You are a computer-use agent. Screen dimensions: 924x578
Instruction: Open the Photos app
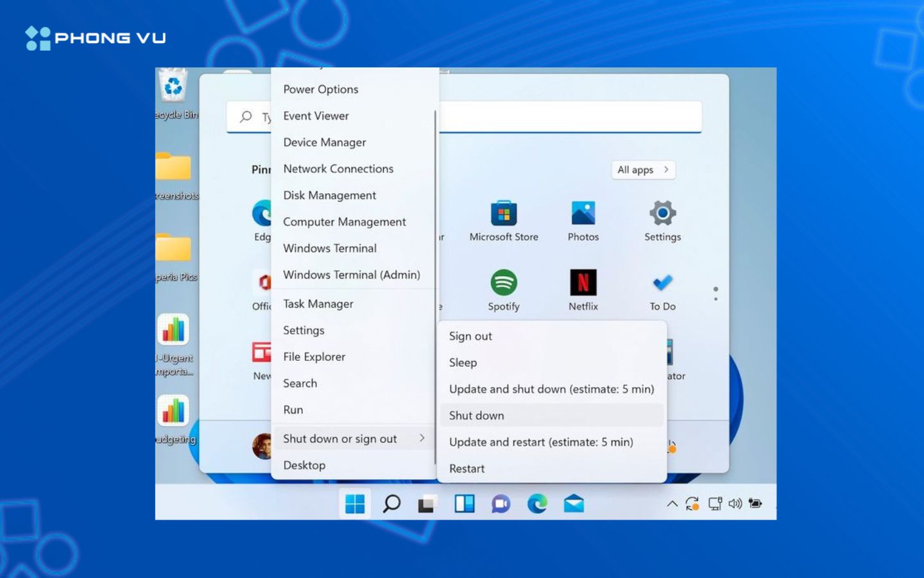(x=583, y=214)
